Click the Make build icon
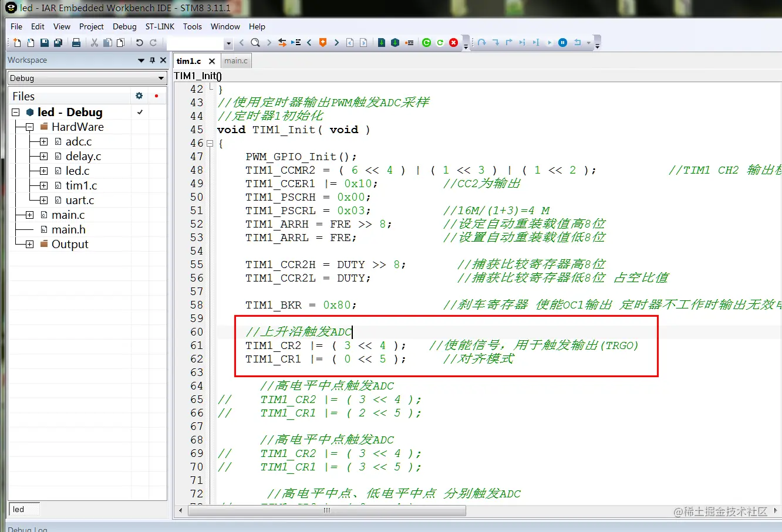 pos(395,42)
